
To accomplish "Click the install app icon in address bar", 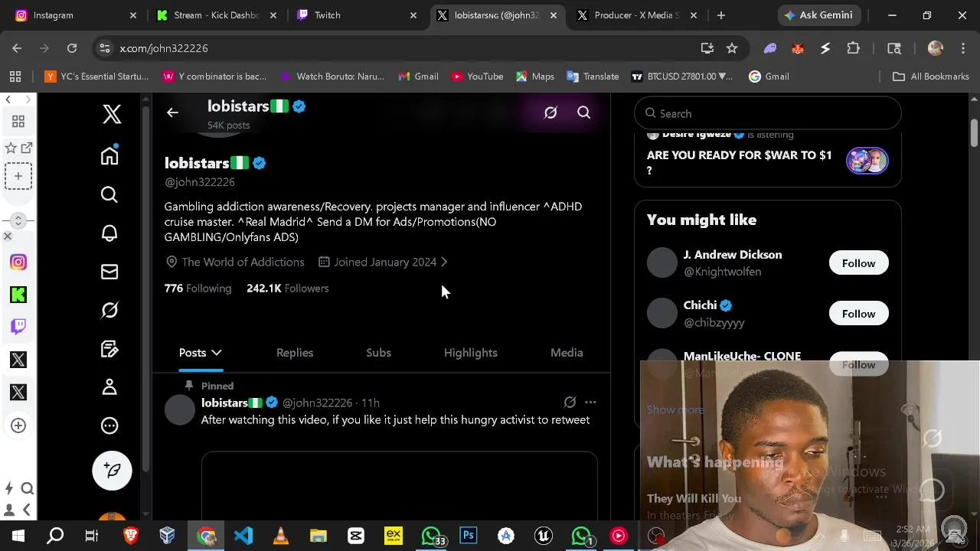I will [x=707, y=48].
